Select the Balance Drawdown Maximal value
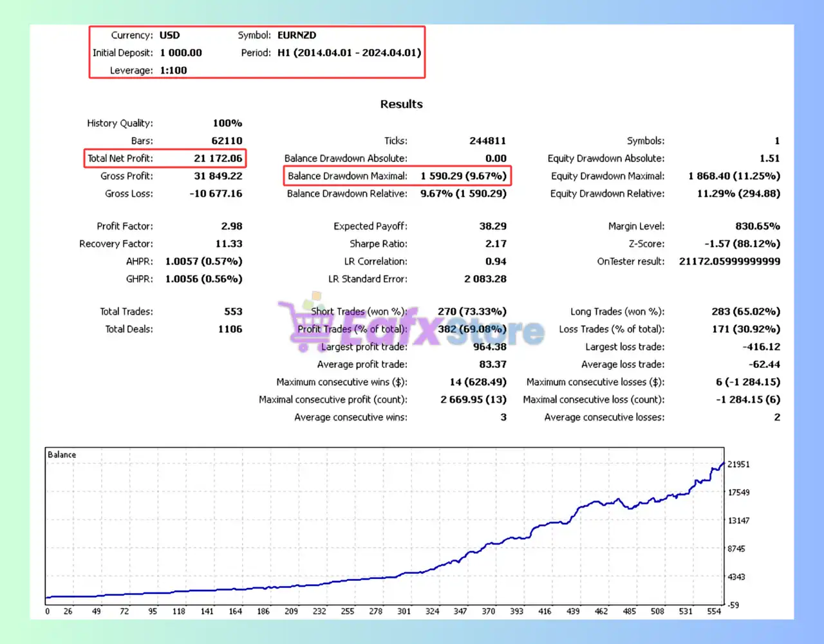 click(463, 176)
